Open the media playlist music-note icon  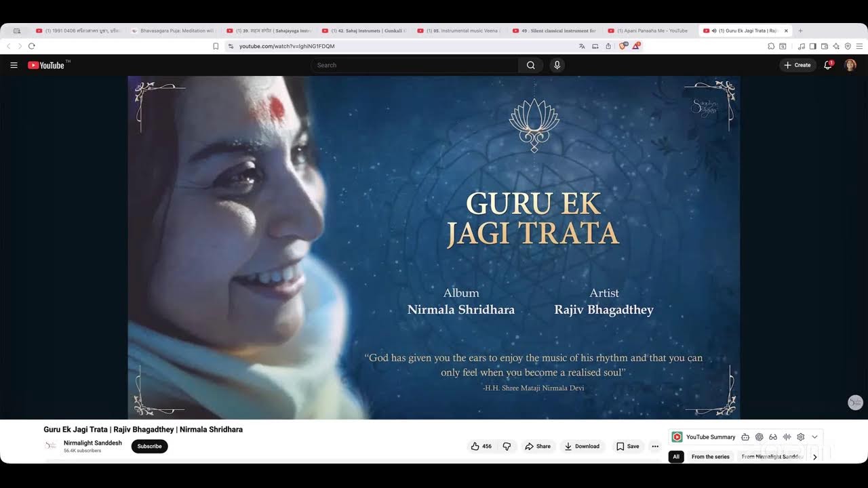click(x=802, y=46)
